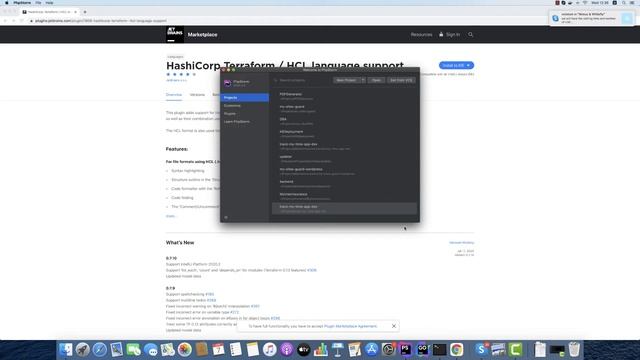Open Trash in the Dock
The height and width of the screenshot is (360, 640).
574,349
